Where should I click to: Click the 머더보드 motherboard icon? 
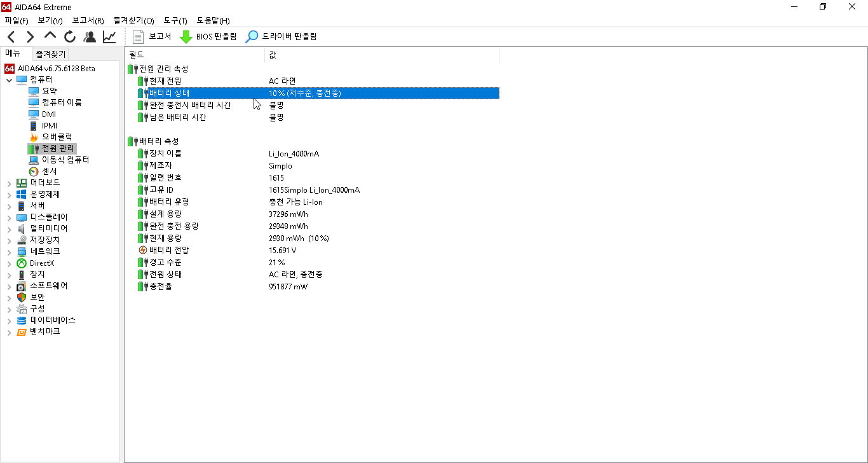(22, 183)
